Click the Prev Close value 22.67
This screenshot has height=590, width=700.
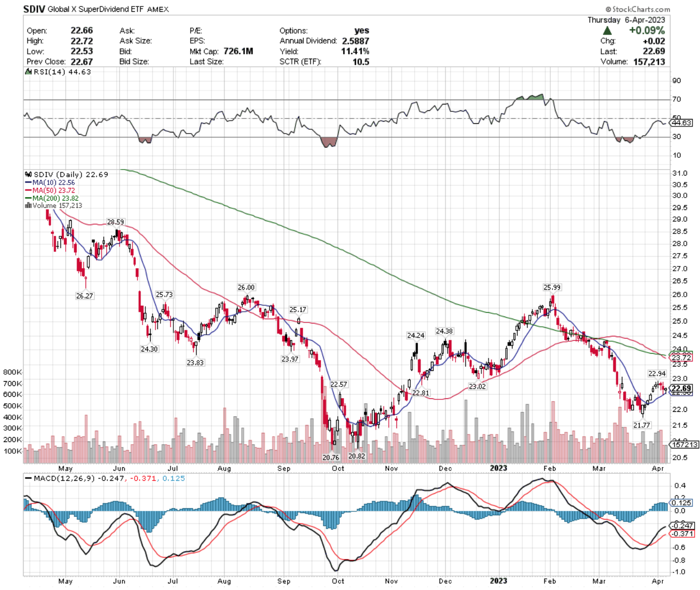[x=82, y=61]
